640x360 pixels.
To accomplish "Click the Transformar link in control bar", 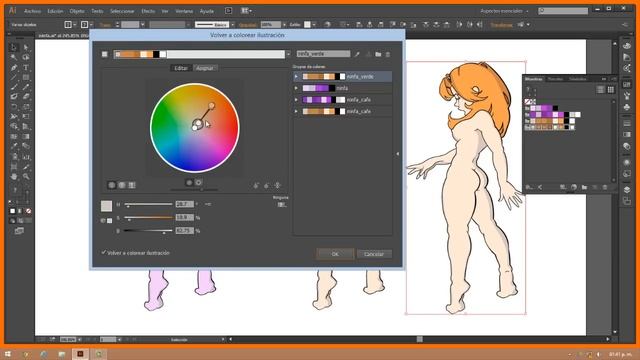I will (502, 24).
